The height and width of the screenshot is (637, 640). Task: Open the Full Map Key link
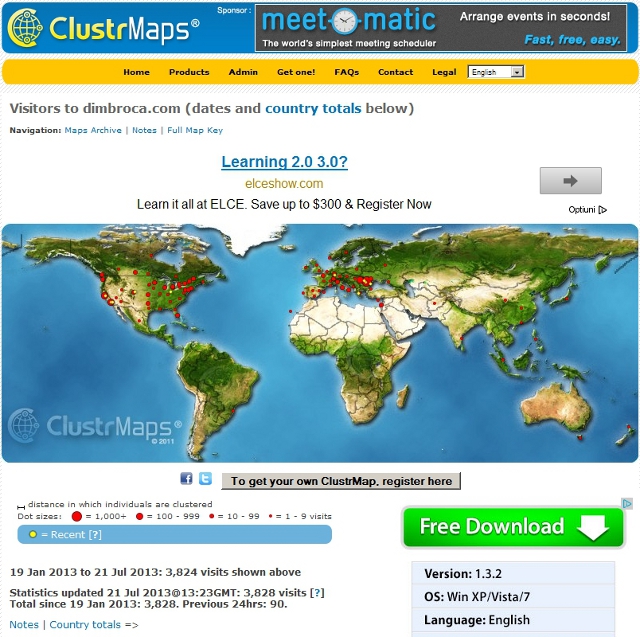point(195,130)
